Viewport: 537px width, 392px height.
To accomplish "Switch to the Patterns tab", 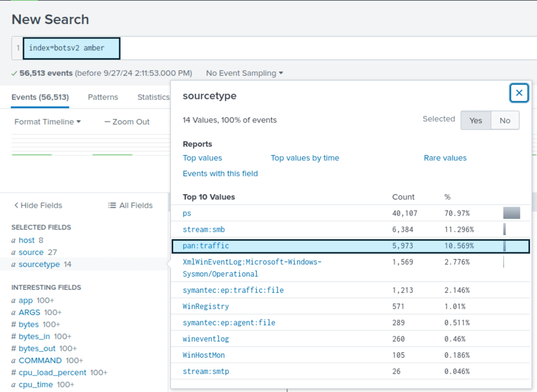I will click(103, 97).
